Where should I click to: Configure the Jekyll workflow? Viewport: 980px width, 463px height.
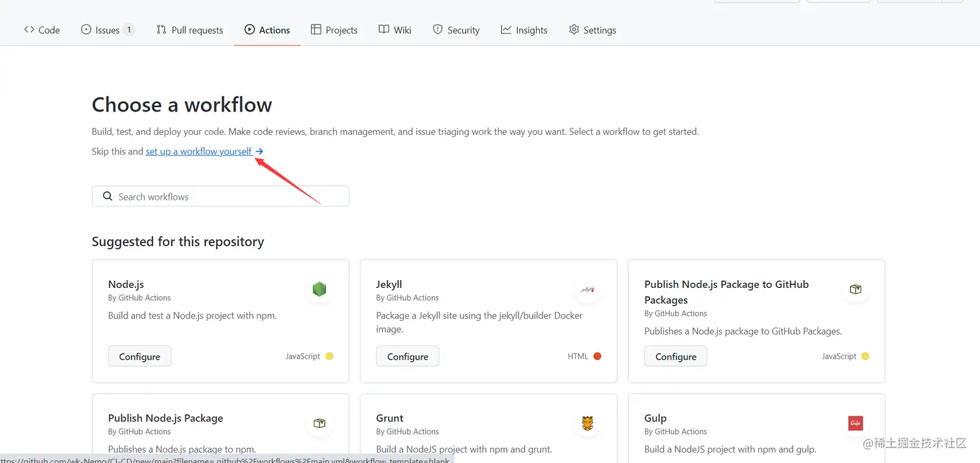pos(408,357)
